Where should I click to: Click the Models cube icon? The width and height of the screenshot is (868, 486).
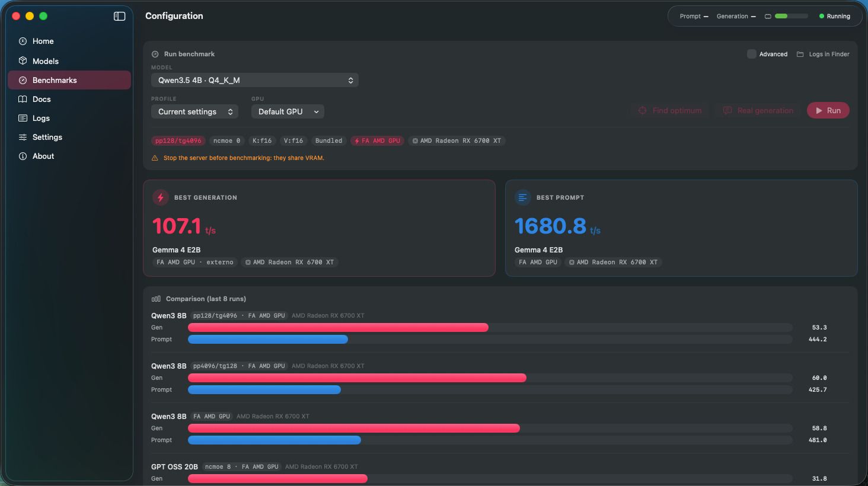point(23,61)
